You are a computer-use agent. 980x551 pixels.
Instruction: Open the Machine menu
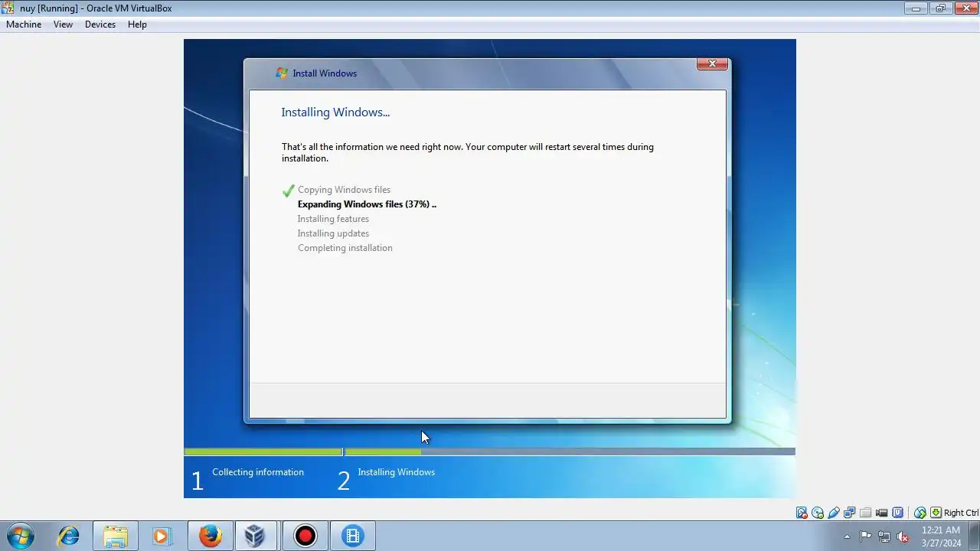(24, 24)
